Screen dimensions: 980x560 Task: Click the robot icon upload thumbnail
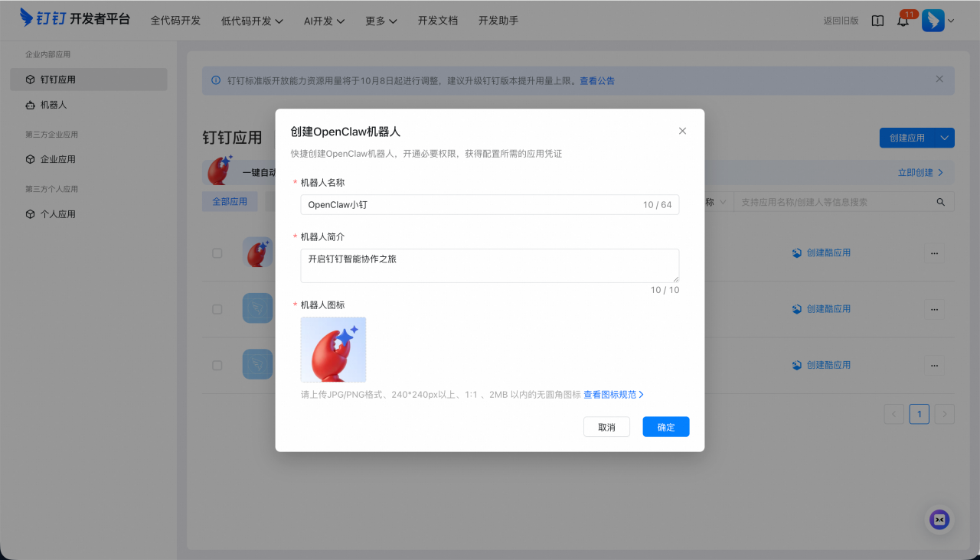click(333, 350)
